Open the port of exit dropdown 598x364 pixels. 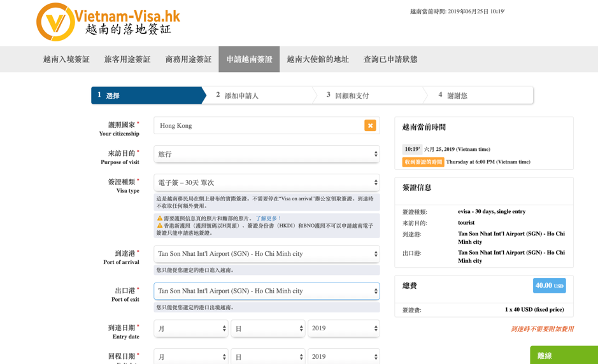tap(266, 291)
